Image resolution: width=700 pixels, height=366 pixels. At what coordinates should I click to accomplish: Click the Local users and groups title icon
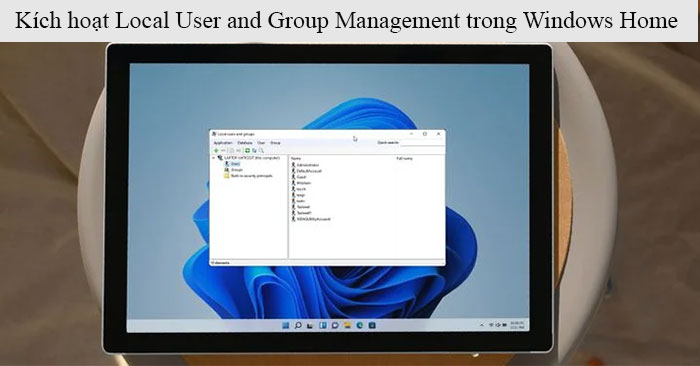[214, 134]
